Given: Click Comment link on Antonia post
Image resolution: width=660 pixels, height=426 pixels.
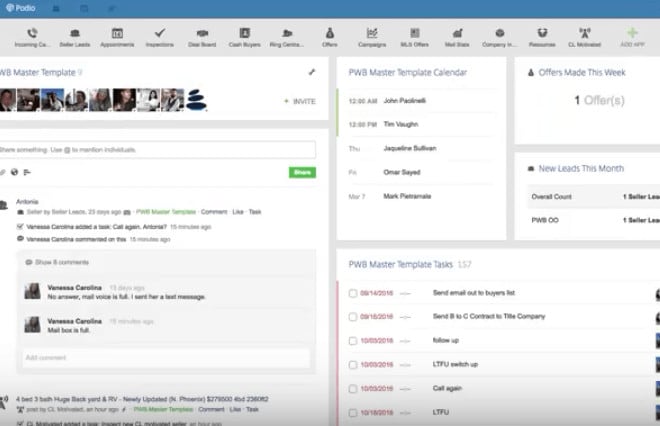Looking at the screenshot, I should pos(214,212).
